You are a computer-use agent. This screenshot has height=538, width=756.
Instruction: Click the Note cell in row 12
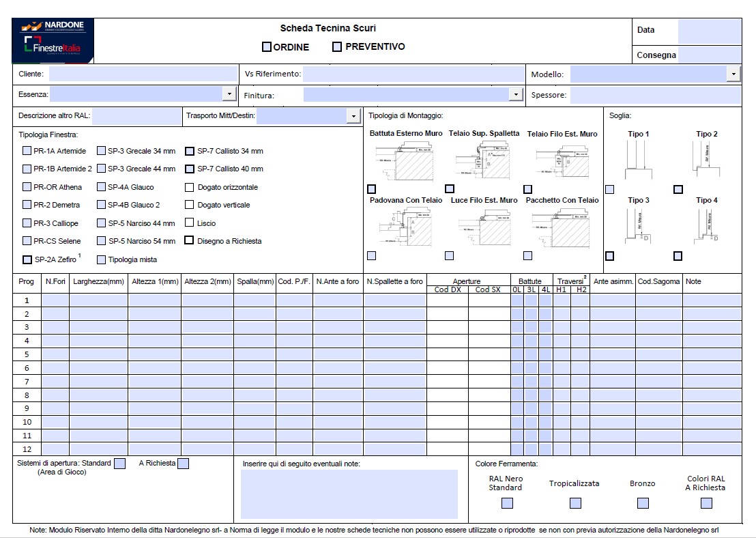tap(712, 449)
